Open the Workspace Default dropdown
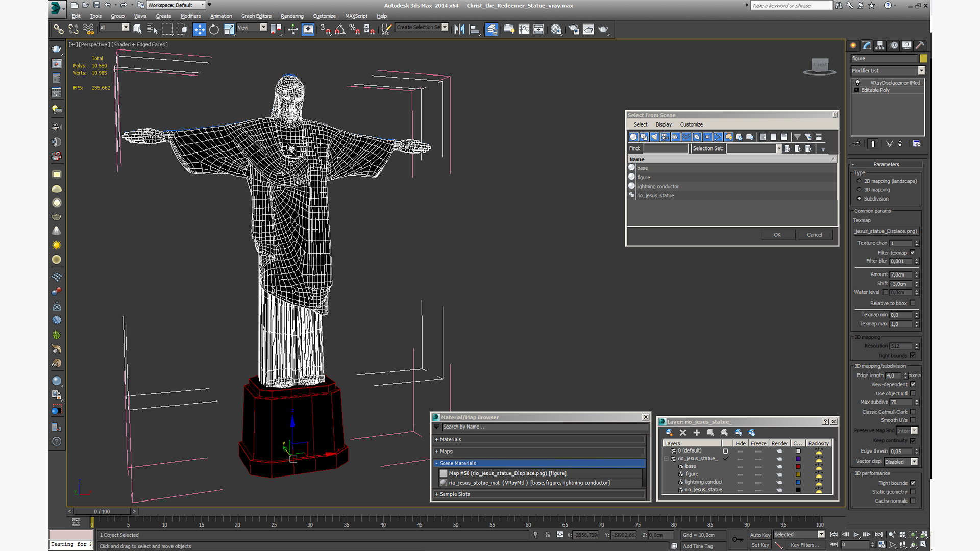980x551 pixels. tap(176, 5)
